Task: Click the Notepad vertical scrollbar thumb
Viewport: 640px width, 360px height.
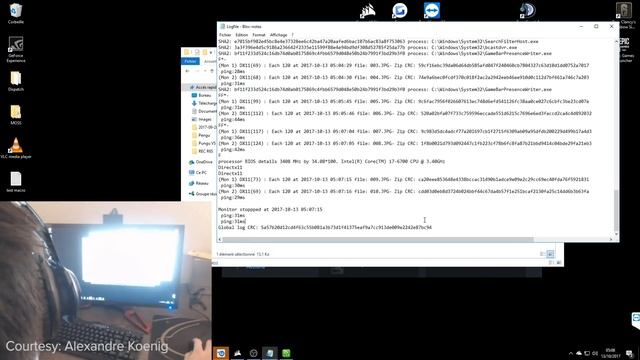Action: click(x=616, y=211)
